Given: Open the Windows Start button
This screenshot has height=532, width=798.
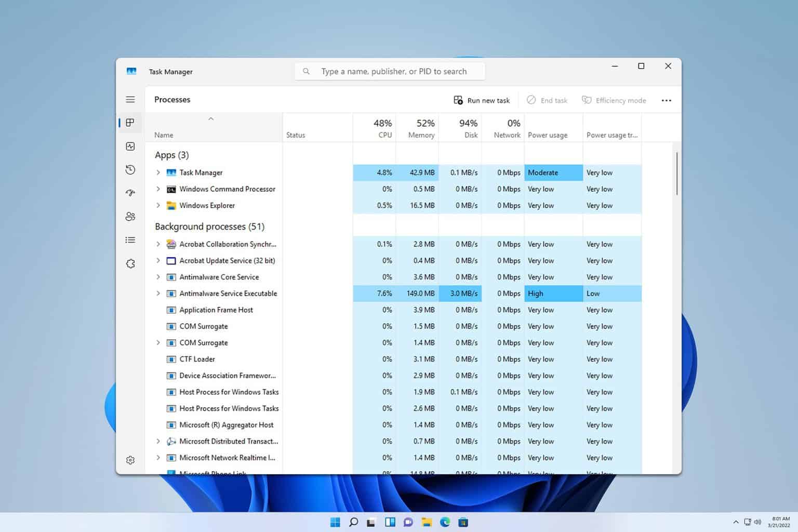Looking at the screenshot, I should point(335,522).
